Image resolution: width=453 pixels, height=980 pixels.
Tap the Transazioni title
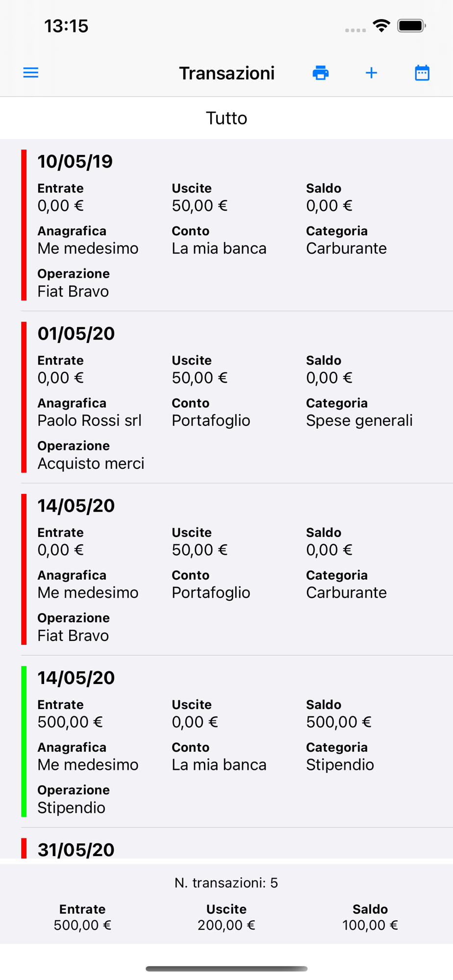point(226,73)
